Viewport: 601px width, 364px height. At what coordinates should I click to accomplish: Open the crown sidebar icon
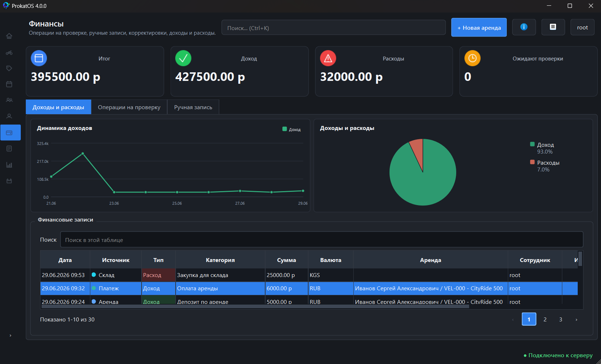9,181
